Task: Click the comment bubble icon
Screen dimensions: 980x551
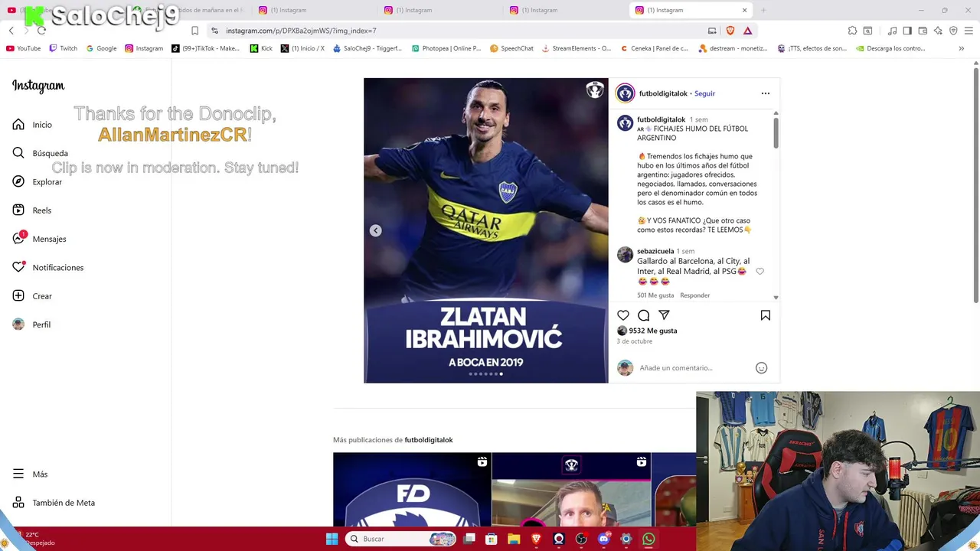Action: [644, 315]
